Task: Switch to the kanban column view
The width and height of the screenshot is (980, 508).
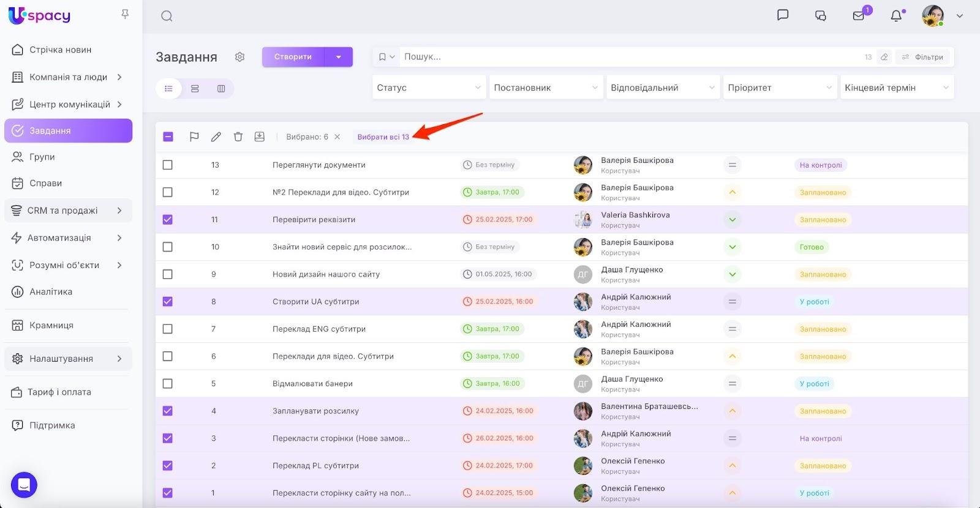Action: tap(221, 89)
